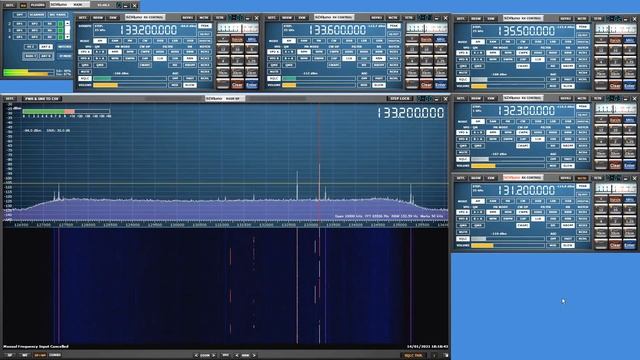Viewport: 640px width, 360px height.
Task: Click the RBW right arrow in the Main SP window
Action: (x=254, y=356)
